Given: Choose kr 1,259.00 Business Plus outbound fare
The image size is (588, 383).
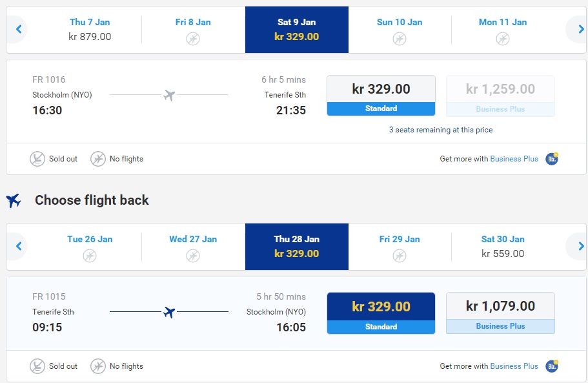Looking at the screenshot, I should 500,96.
